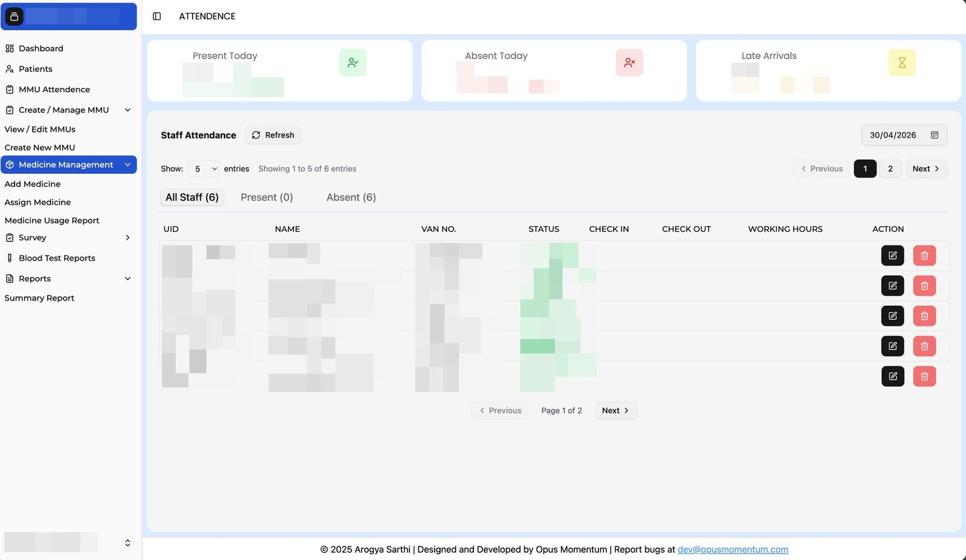This screenshot has height=560, width=966.
Task: Edit the first staff attendance row
Action: pyautogui.click(x=893, y=255)
